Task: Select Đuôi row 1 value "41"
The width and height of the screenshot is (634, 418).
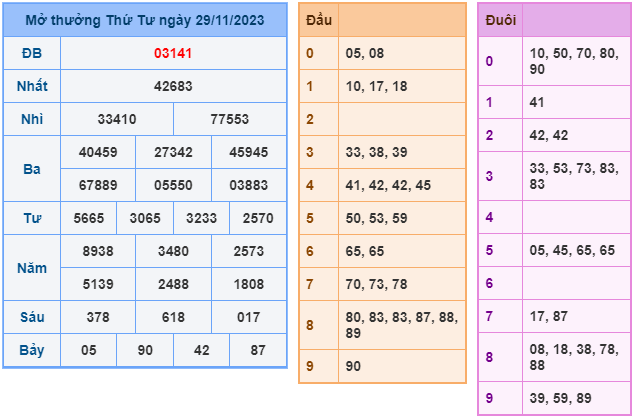Action: pyautogui.click(x=537, y=102)
